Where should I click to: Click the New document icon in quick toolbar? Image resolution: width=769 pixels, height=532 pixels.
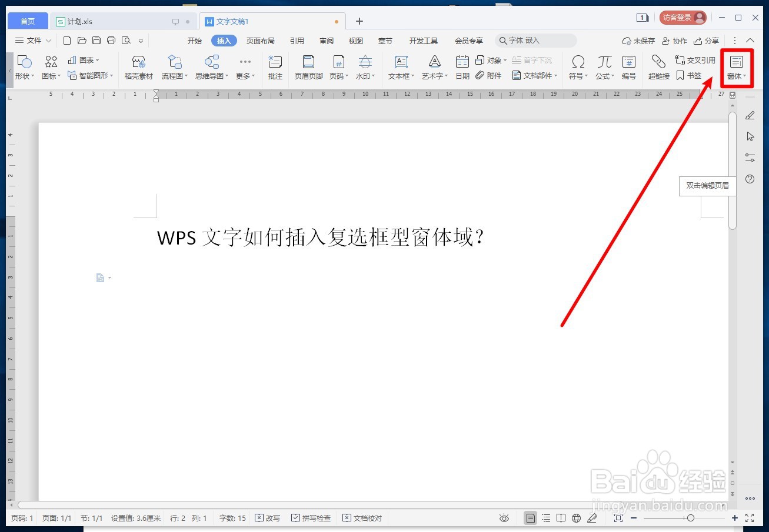[67, 41]
